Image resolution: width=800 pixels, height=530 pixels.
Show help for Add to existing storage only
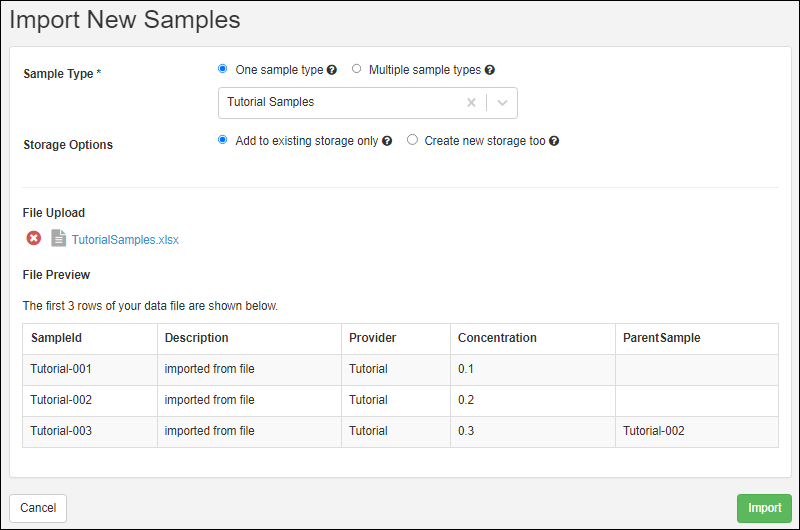tap(387, 141)
